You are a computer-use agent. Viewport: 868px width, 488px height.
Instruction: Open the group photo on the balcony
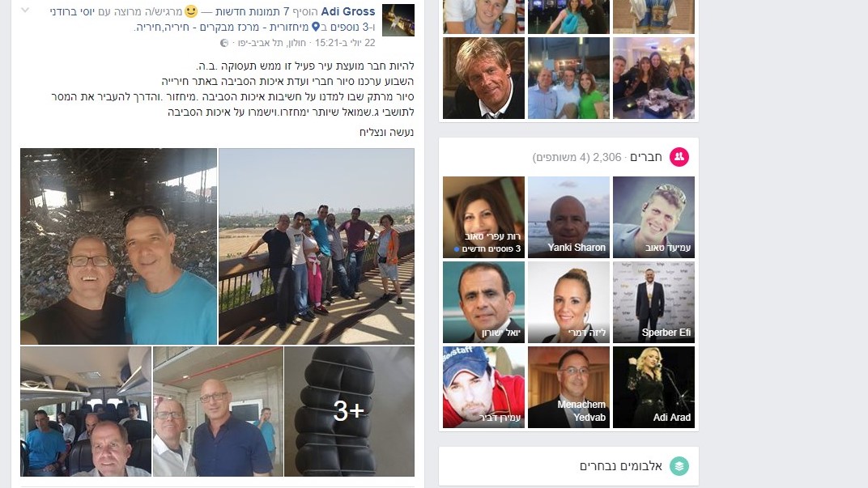point(317,246)
